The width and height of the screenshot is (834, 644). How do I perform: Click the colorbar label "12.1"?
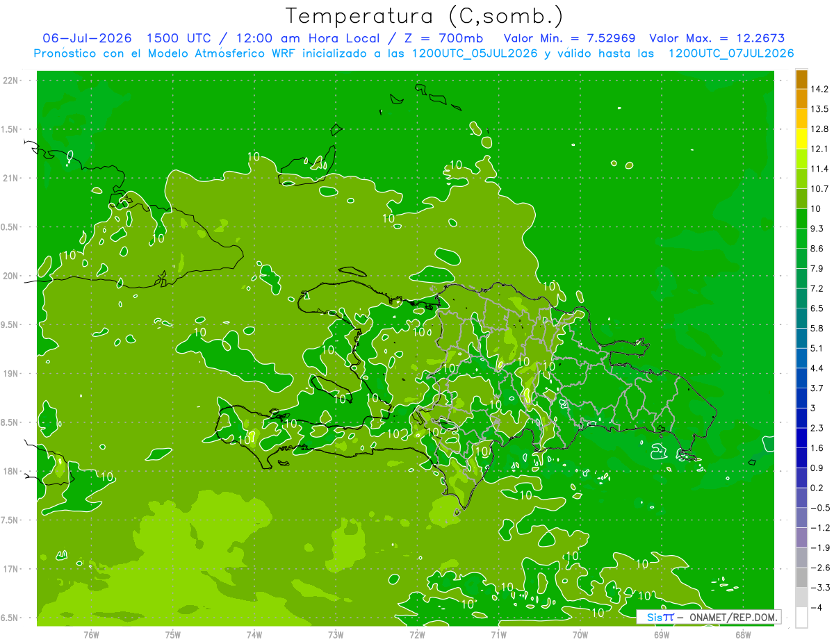[x=820, y=149]
